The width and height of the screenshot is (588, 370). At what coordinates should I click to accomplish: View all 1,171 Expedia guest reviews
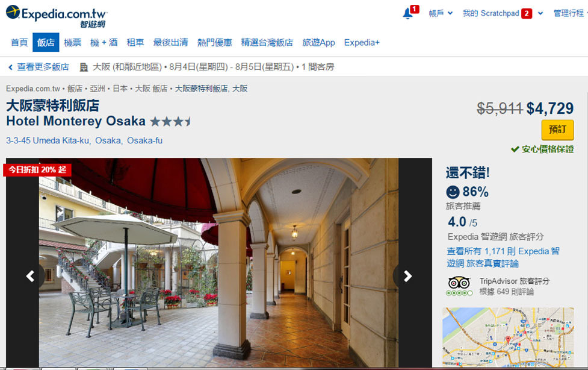(x=503, y=257)
